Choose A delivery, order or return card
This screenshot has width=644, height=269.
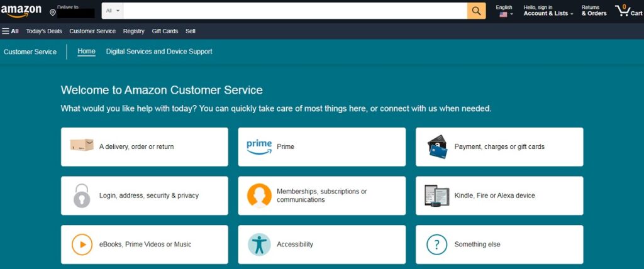[x=145, y=146]
